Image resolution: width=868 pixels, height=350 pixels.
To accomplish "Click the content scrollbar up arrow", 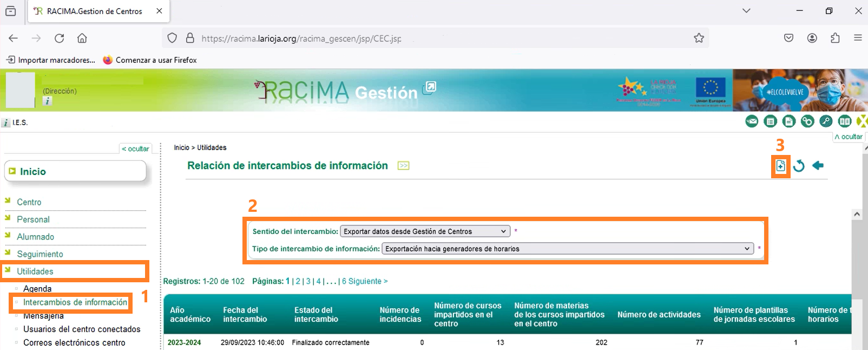I will (x=857, y=215).
